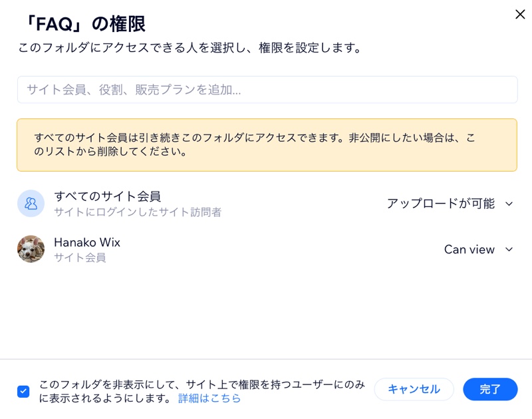
Task: Select the Hanako Wix member name
Action: [x=87, y=242]
